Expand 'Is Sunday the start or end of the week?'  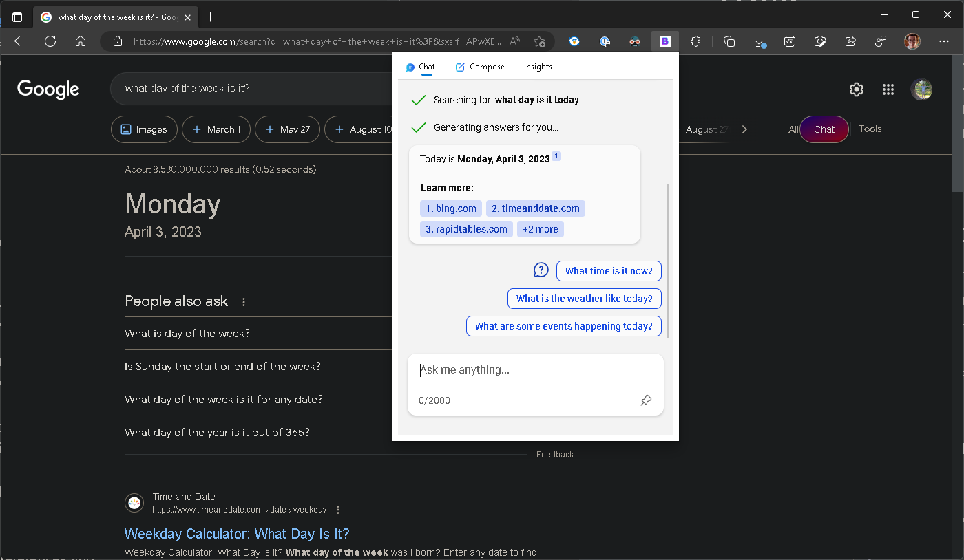coord(222,366)
